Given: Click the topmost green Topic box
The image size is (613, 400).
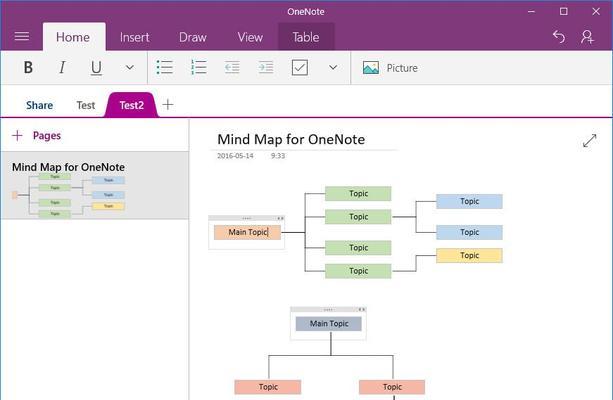Looking at the screenshot, I should click(x=358, y=194).
